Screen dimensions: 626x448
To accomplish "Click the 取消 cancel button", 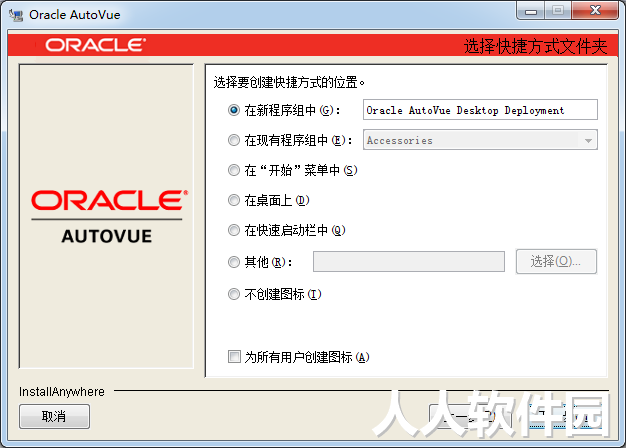I will (54, 416).
